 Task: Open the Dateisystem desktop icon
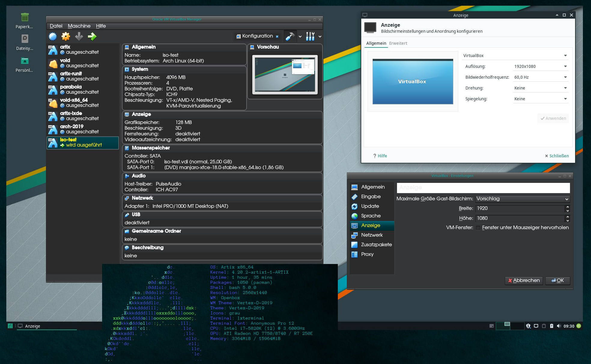coord(25,39)
